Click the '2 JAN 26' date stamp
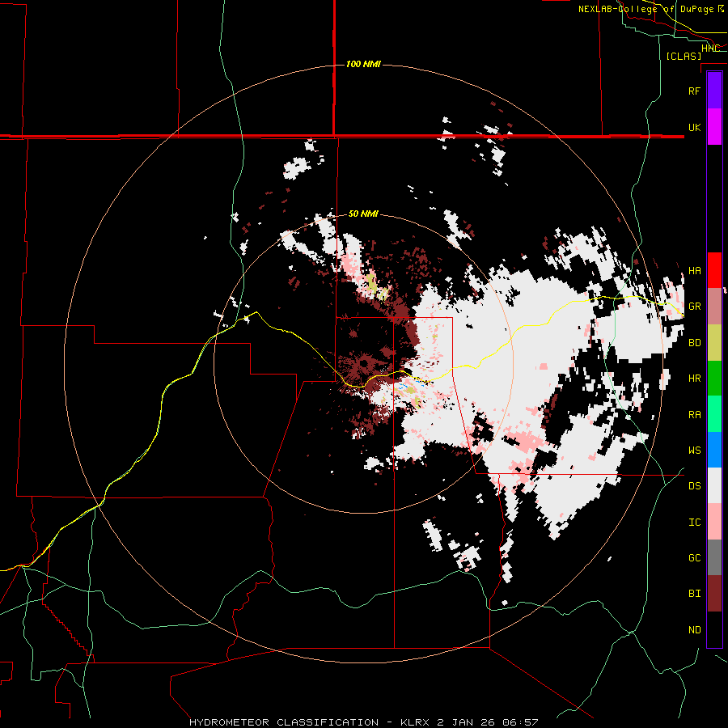Viewport: 728px width, 728px height. (x=465, y=722)
